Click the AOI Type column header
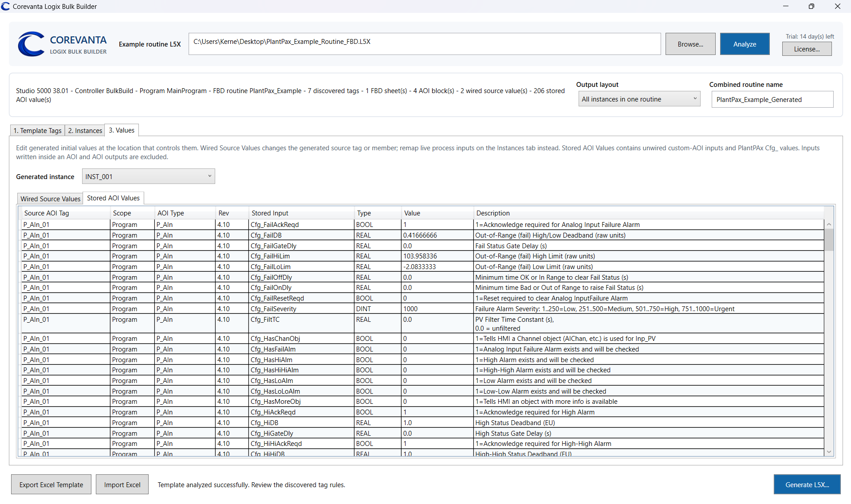851x504 pixels. tap(185, 213)
